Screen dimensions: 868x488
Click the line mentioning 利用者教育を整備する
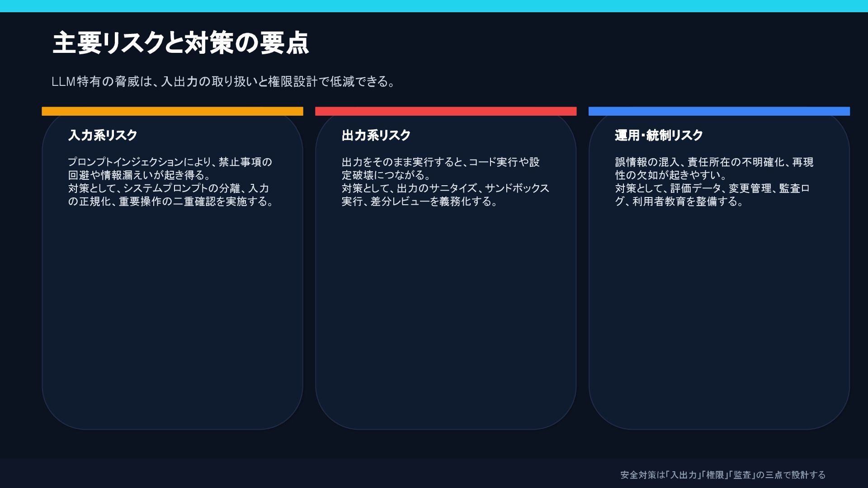coord(679,202)
